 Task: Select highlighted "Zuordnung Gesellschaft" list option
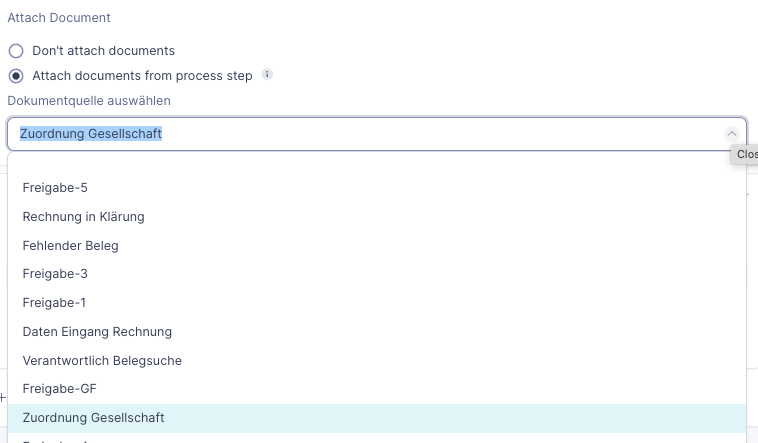[x=94, y=418]
